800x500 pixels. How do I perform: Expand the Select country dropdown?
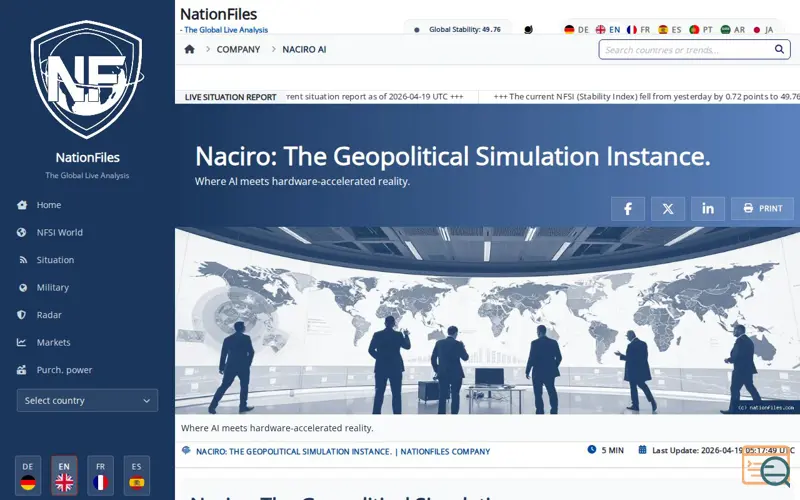point(87,401)
